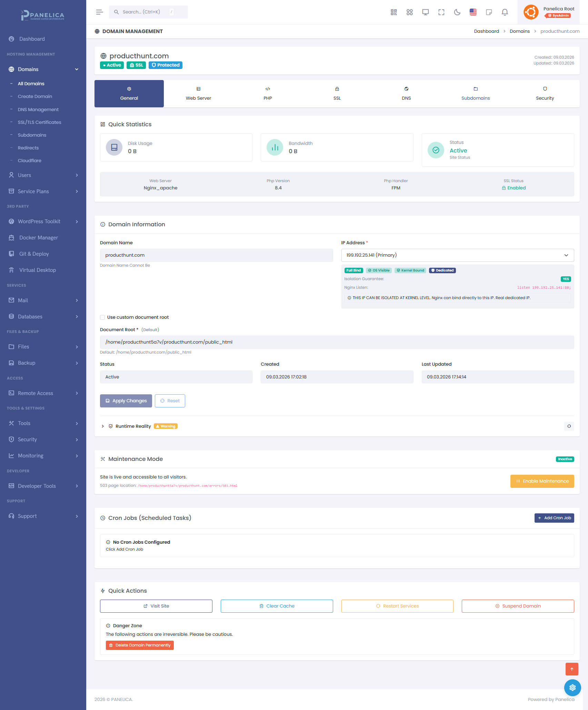
Task: Click the Search input field
Action: pyautogui.click(x=145, y=12)
